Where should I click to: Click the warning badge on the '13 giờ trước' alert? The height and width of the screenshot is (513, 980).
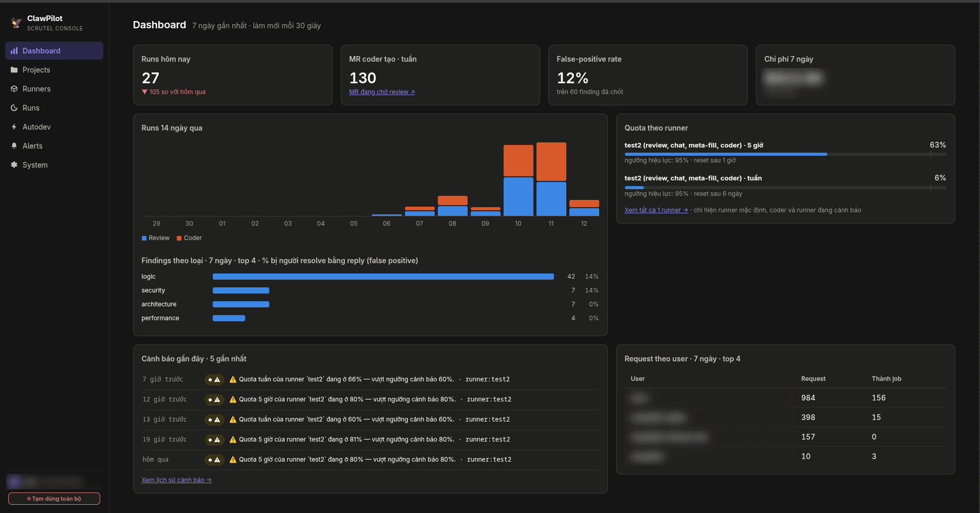tap(214, 420)
